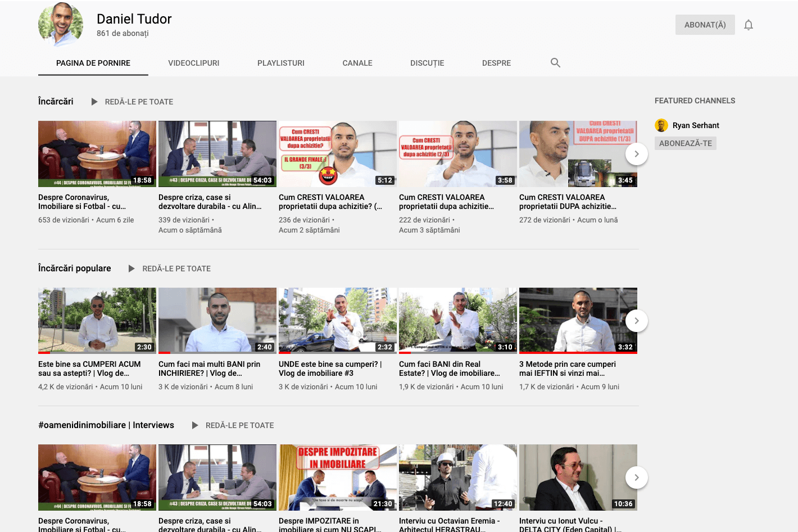The height and width of the screenshot is (532, 798).
Task: Toggle the ABONAT(Ă) subscription button
Action: (x=705, y=25)
